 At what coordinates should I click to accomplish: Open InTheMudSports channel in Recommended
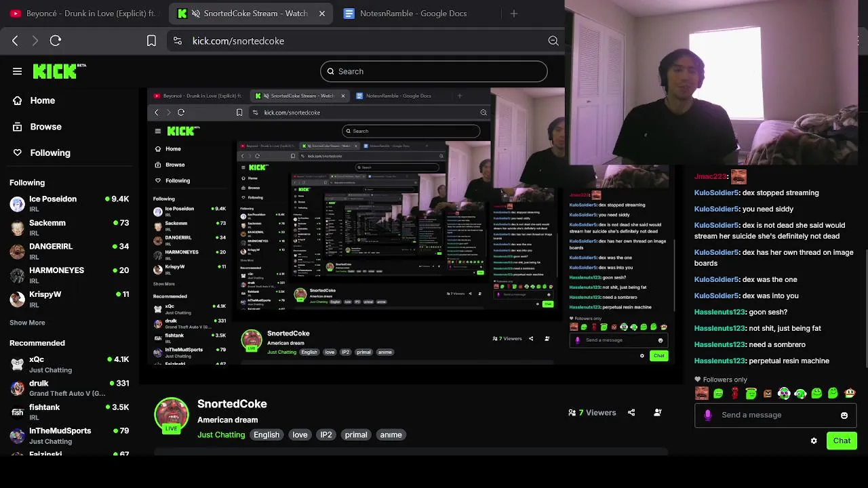(x=69, y=435)
